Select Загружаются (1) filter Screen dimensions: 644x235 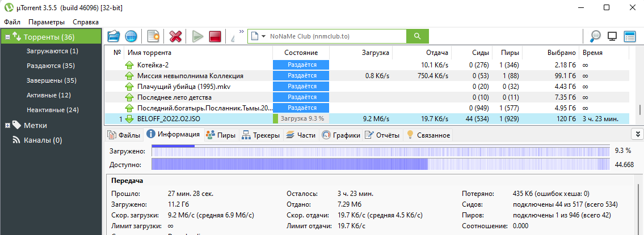pyautogui.click(x=53, y=51)
